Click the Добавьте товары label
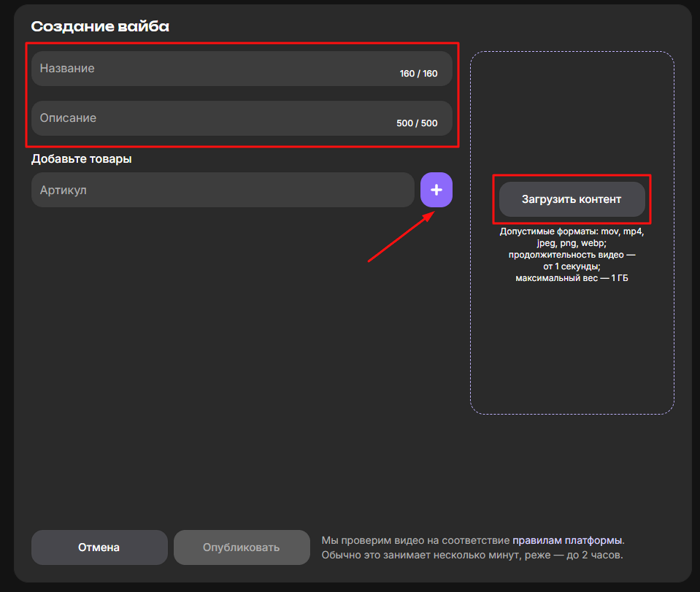The image size is (700, 592). pyautogui.click(x=81, y=158)
